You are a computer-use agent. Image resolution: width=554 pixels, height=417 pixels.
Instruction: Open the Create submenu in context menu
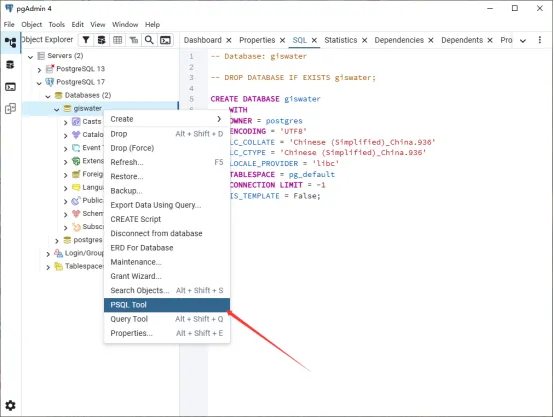pos(167,119)
